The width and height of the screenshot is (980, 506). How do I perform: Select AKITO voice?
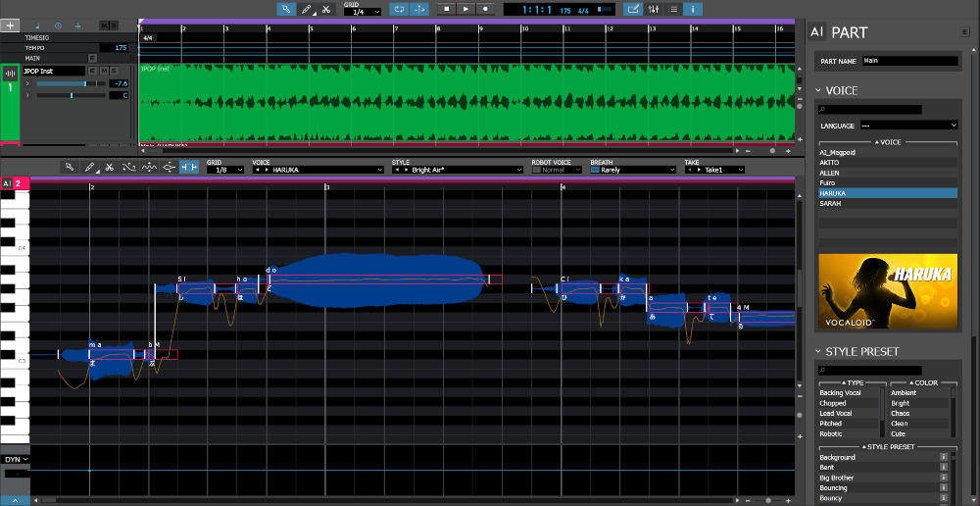click(888, 162)
